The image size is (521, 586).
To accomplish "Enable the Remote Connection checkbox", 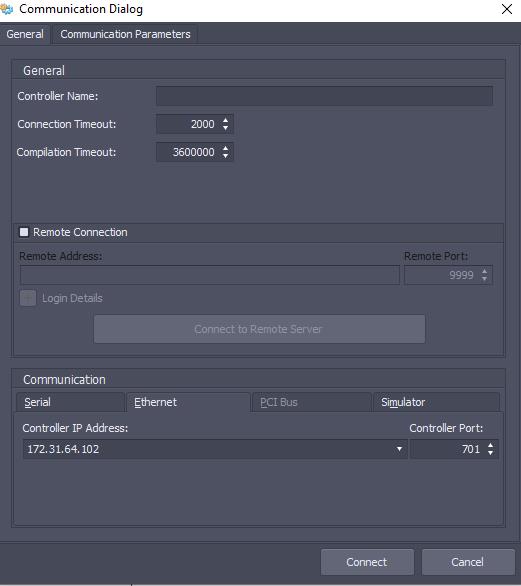I will (x=24, y=232).
